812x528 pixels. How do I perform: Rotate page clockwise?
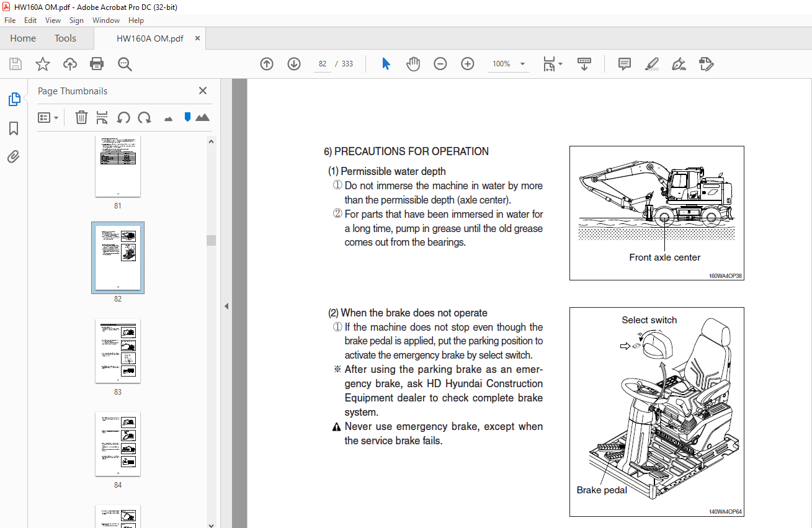point(145,117)
